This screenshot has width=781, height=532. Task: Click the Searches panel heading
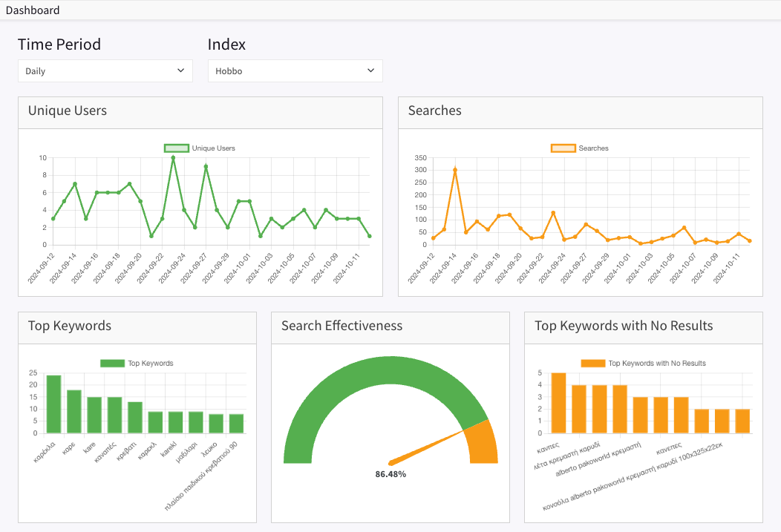click(x=435, y=111)
